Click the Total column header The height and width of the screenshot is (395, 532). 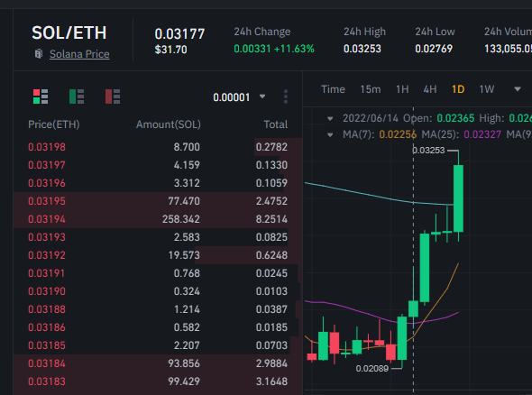click(x=276, y=124)
